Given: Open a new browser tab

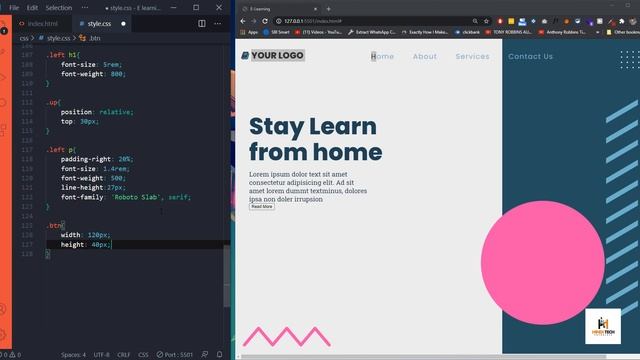Looking at the screenshot, I should pos(329,9).
